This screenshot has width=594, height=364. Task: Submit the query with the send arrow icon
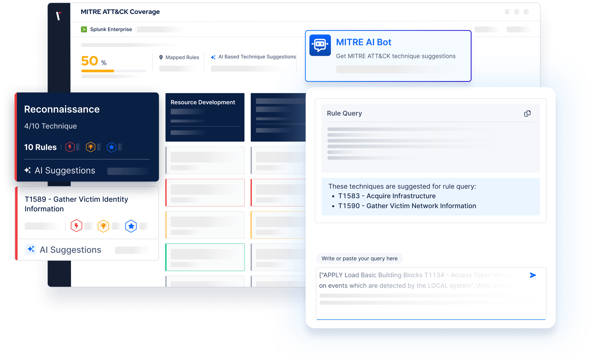[x=533, y=275]
